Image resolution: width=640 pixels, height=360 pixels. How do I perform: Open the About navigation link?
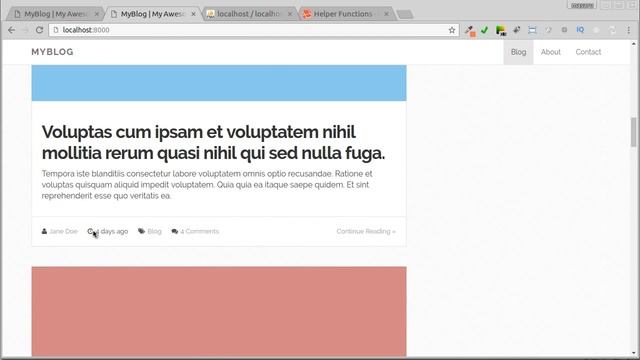(551, 52)
